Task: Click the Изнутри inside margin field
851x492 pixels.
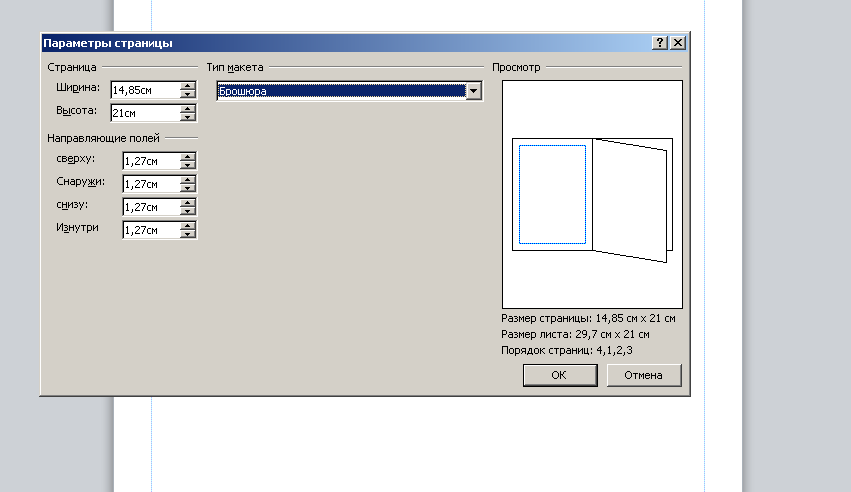Action: pos(151,230)
